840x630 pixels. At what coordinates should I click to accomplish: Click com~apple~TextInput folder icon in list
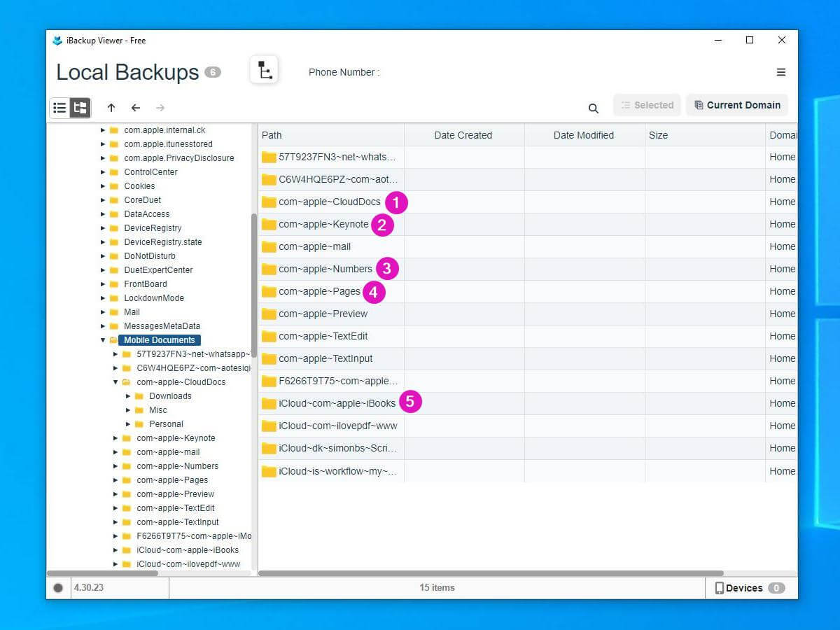pos(269,358)
